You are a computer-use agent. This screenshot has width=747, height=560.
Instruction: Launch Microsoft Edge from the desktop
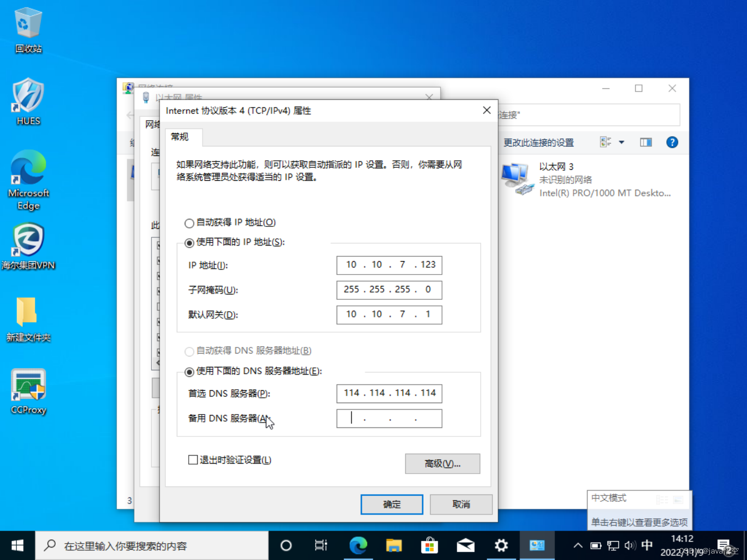coord(28,180)
